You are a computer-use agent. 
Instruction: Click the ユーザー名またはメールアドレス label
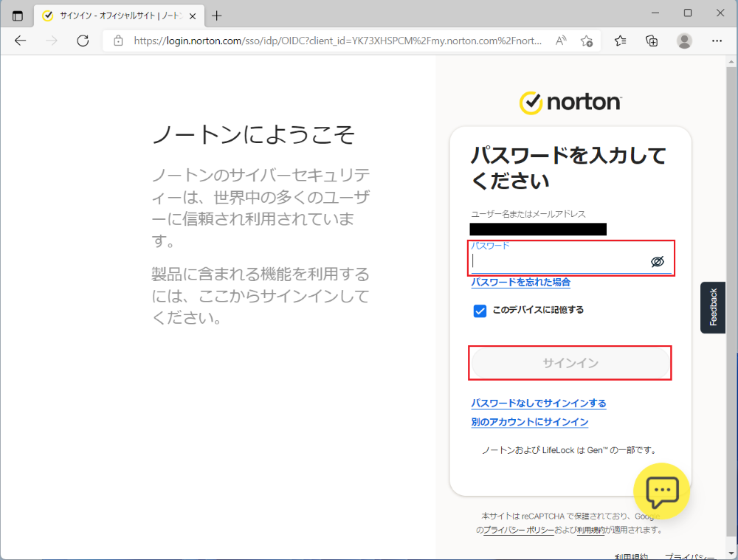point(528,214)
